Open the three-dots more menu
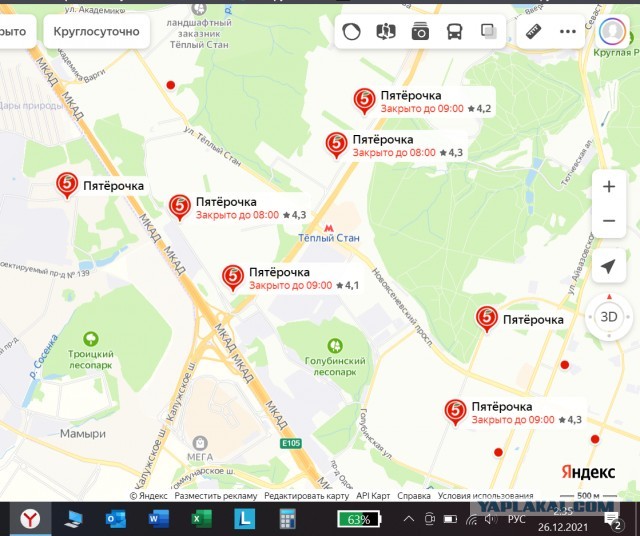This screenshot has height=536, width=640. [567, 31]
